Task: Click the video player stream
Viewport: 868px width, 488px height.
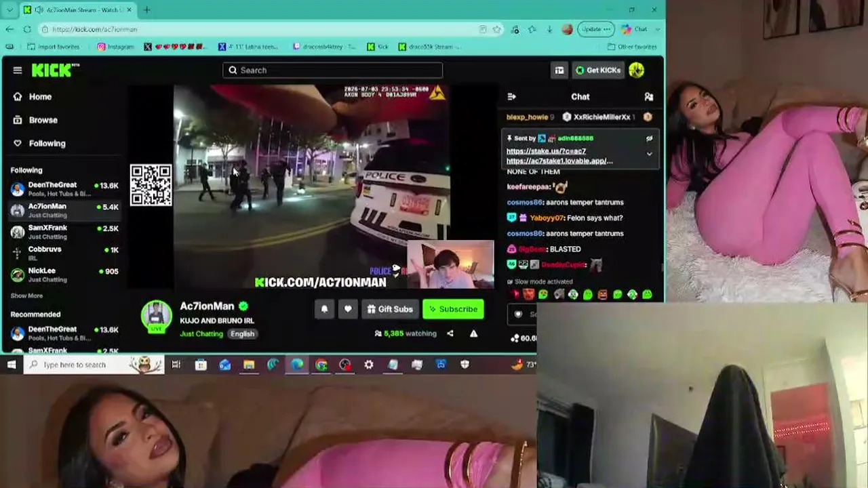Action: [311, 186]
